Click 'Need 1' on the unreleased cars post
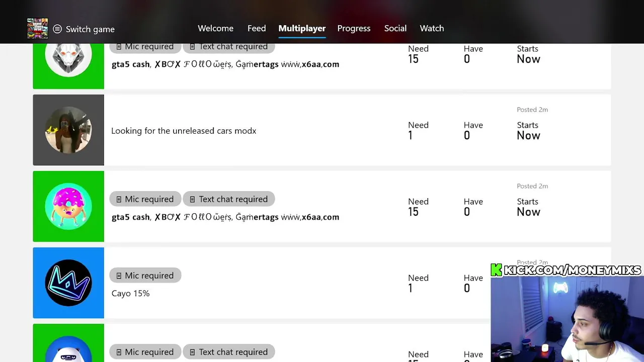644x362 pixels. [418, 131]
